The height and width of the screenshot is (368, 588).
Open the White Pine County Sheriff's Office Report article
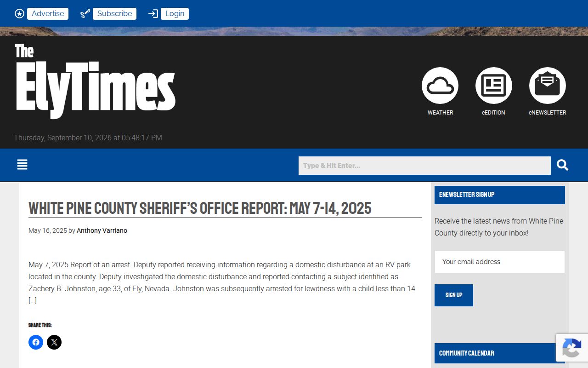[x=200, y=208]
